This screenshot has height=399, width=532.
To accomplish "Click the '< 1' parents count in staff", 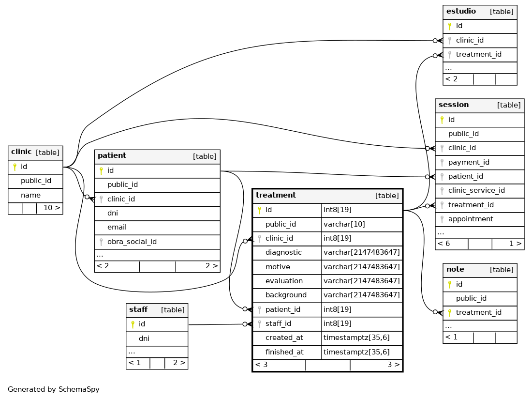I will [x=134, y=363].
